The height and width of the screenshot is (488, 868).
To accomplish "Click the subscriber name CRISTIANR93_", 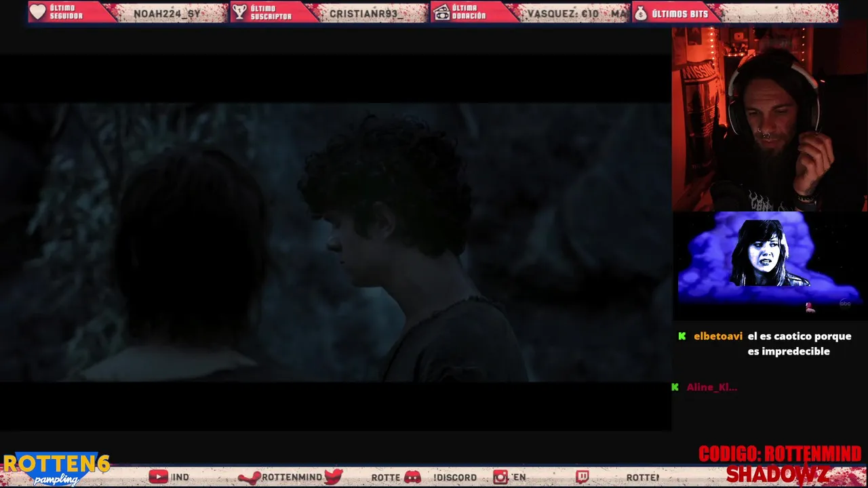I will pyautogui.click(x=366, y=14).
